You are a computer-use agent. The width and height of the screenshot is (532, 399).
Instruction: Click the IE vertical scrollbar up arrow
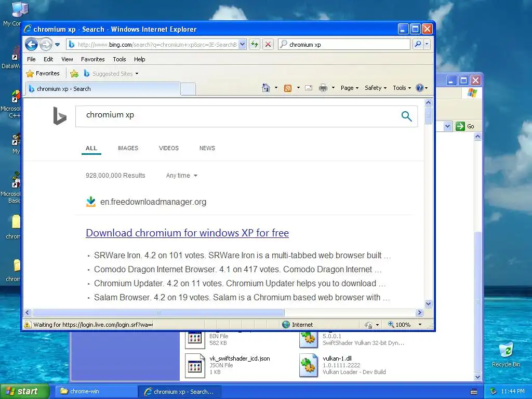pos(428,102)
